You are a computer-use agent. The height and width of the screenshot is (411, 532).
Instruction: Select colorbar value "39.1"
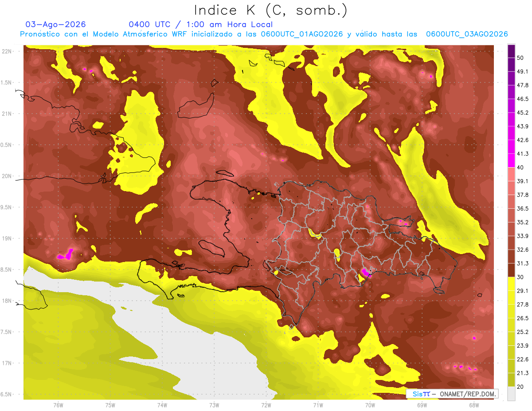pyautogui.click(x=523, y=181)
